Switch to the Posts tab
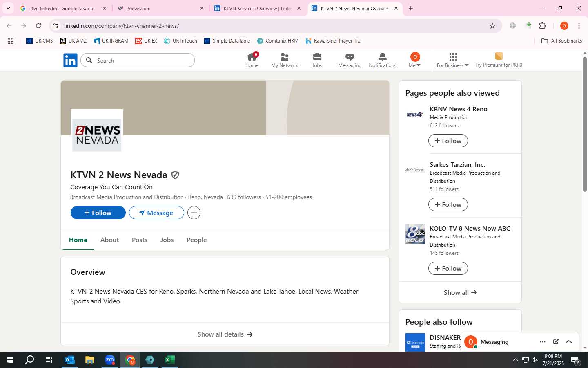This screenshot has height=368, width=588. click(x=140, y=240)
